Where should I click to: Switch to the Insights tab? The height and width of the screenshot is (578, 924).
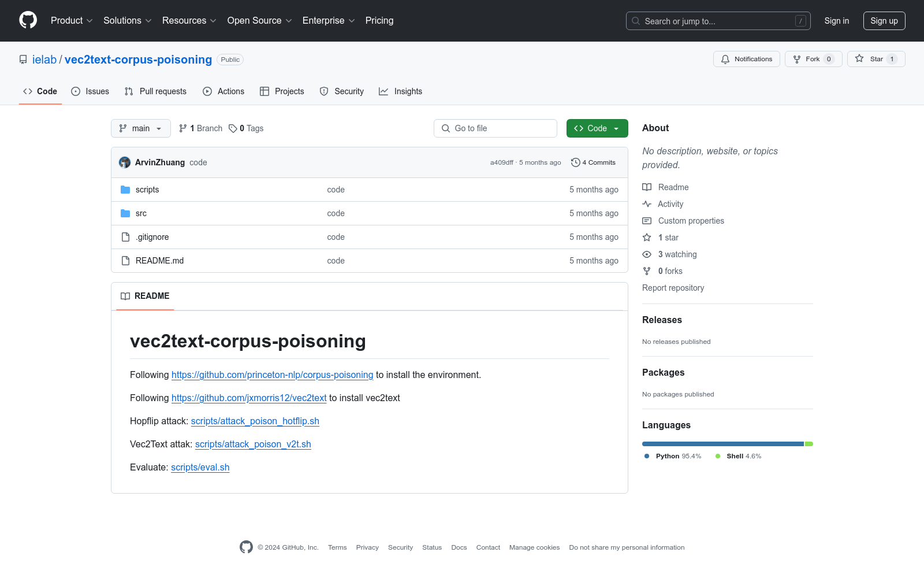pyautogui.click(x=400, y=91)
